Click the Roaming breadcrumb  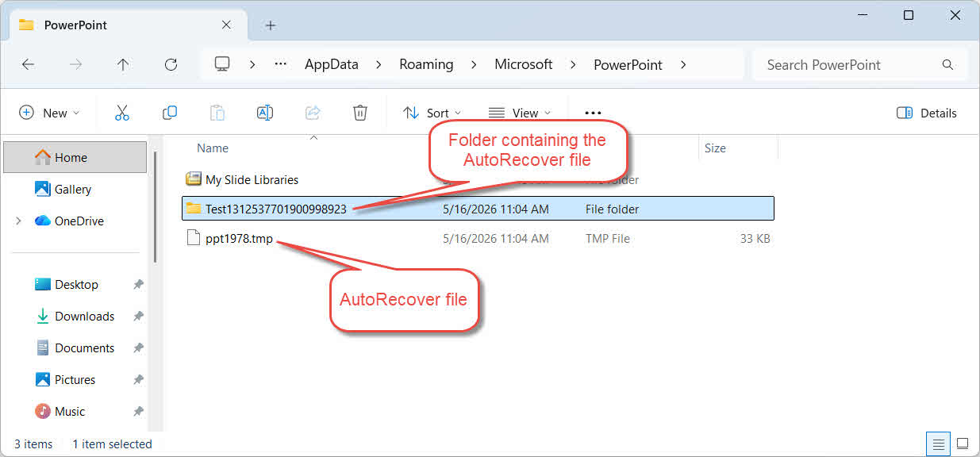tap(426, 65)
